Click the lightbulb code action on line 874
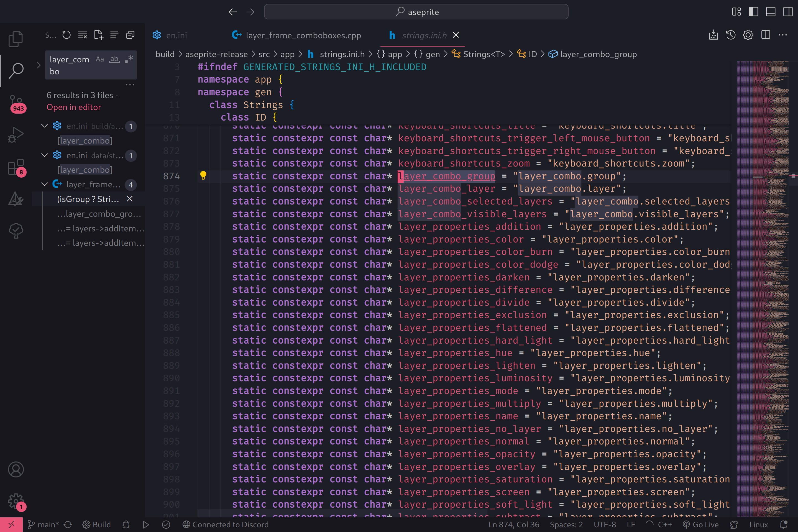798x532 pixels. tap(203, 175)
